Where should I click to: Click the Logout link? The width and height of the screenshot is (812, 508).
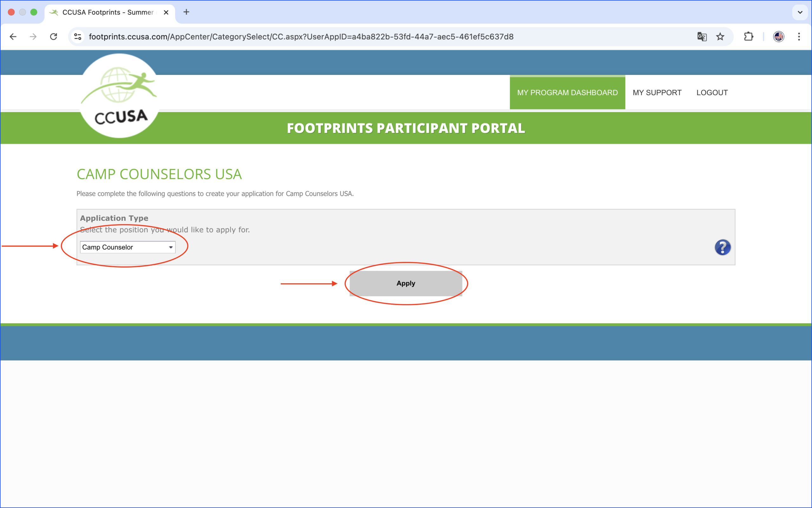tap(712, 93)
